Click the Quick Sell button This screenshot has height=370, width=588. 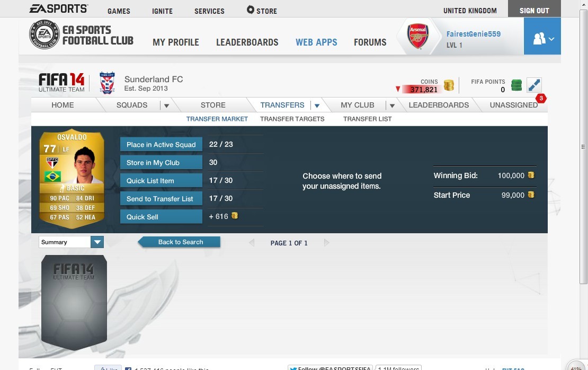pyautogui.click(x=161, y=217)
